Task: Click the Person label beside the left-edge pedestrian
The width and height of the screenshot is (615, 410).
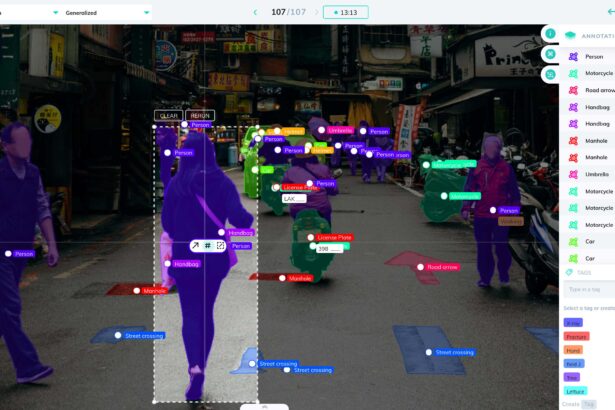Action: click(x=24, y=254)
